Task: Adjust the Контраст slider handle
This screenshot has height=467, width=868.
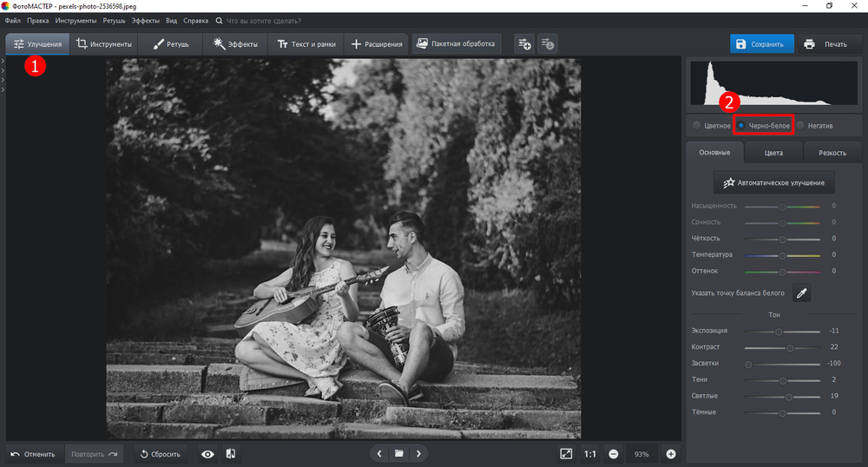Action: pyautogui.click(x=790, y=347)
